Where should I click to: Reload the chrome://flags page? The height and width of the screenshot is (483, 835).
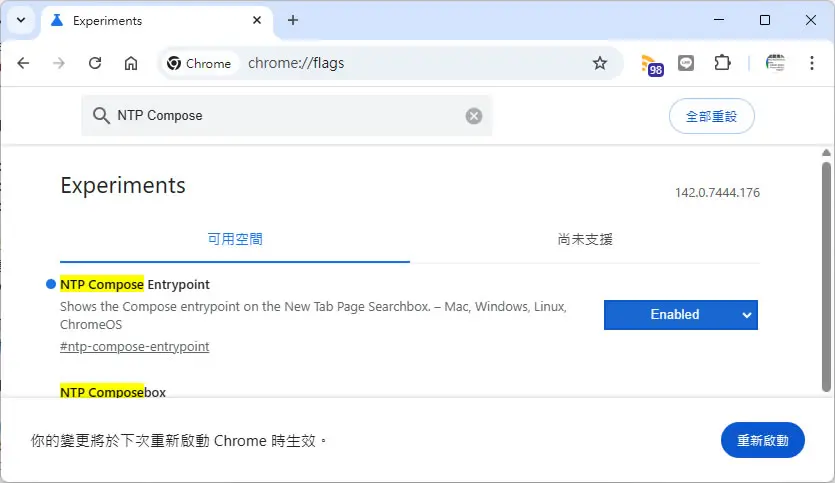pos(95,63)
